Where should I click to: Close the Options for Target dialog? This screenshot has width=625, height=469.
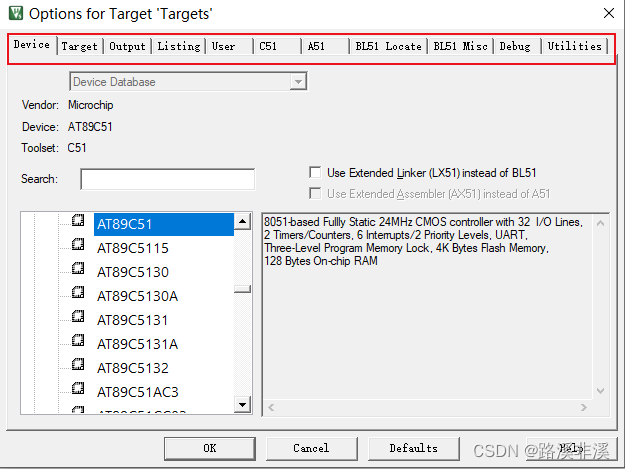pos(609,13)
